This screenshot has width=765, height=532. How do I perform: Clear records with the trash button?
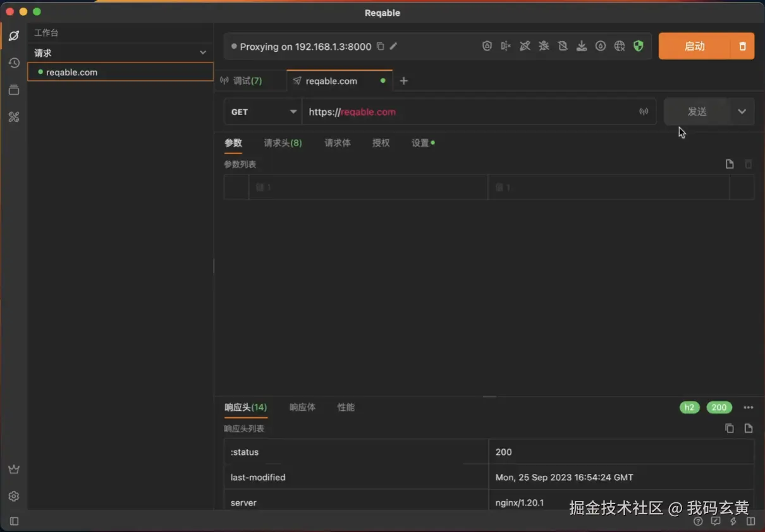click(743, 46)
